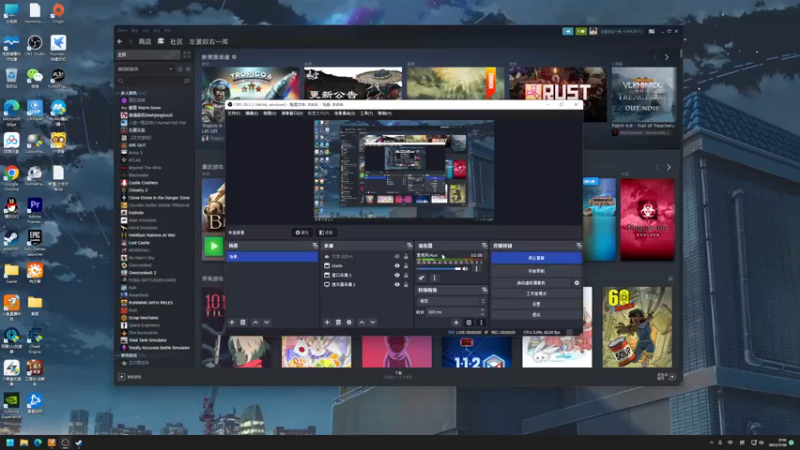This screenshot has height=450, width=800.
Task: Open source properties gear in Sources toolbar
Action: click(x=349, y=322)
